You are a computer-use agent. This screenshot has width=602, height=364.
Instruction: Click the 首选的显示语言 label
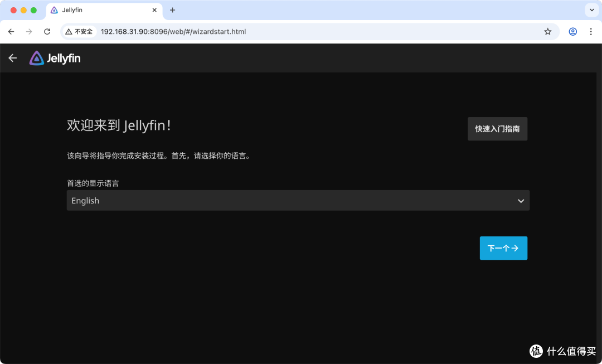pos(93,183)
